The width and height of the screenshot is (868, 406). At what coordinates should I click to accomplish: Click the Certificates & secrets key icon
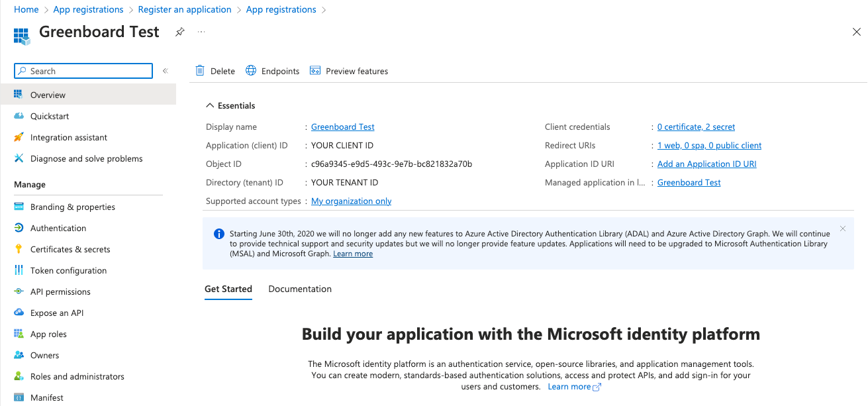(x=19, y=249)
